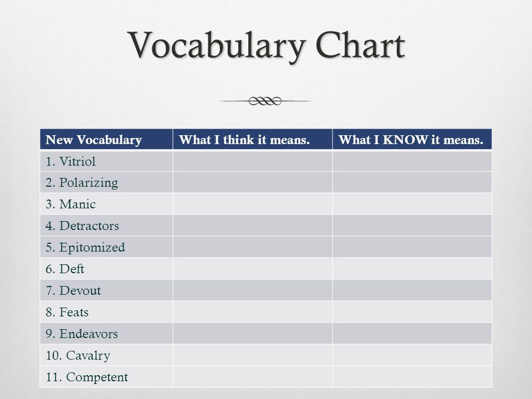Viewport: 532px width, 399px height.
Task: Click the '4. Detractors' cell
Action: (106, 226)
